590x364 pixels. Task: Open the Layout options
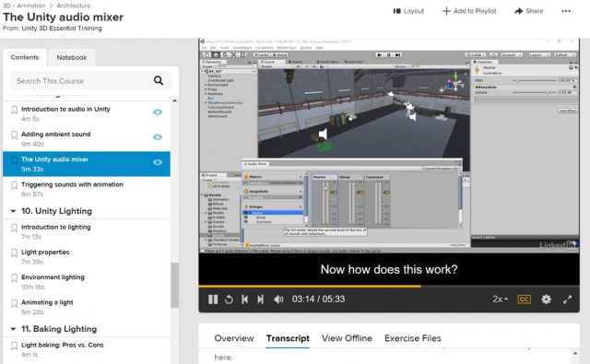408,11
